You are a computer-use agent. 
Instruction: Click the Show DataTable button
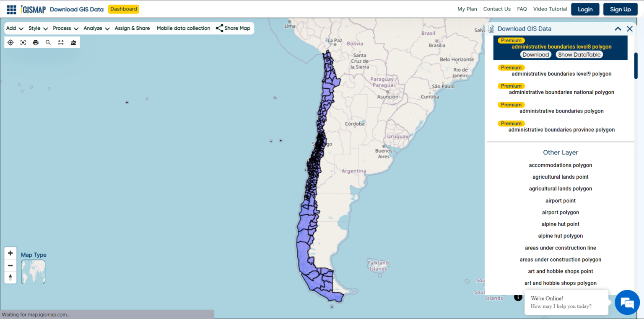click(579, 55)
